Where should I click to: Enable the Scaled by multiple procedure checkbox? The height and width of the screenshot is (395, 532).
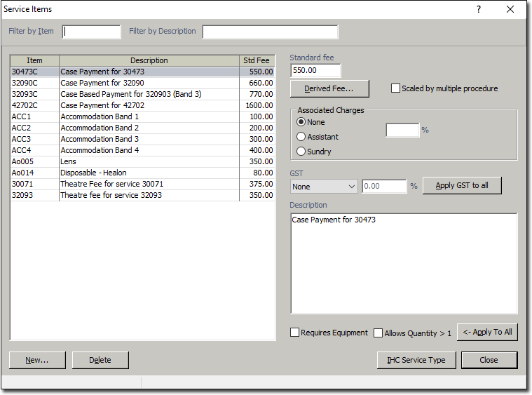click(395, 88)
